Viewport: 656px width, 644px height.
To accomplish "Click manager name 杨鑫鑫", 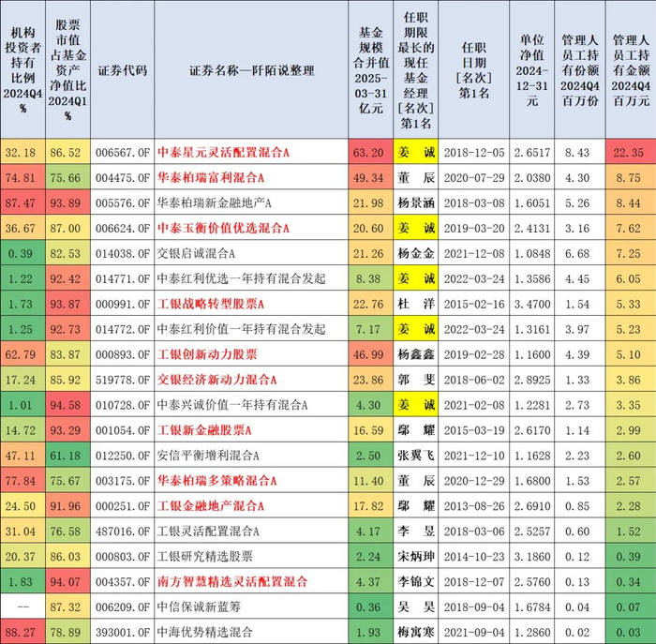I will [x=416, y=354].
